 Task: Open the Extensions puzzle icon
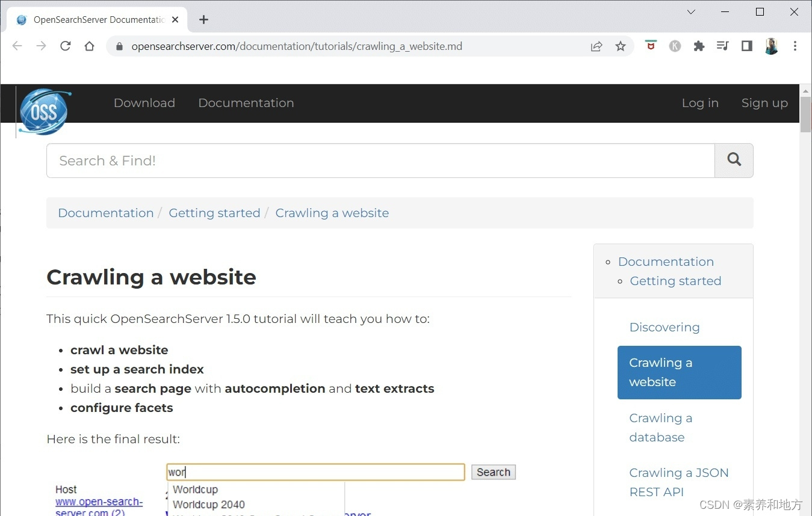[699, 46]
